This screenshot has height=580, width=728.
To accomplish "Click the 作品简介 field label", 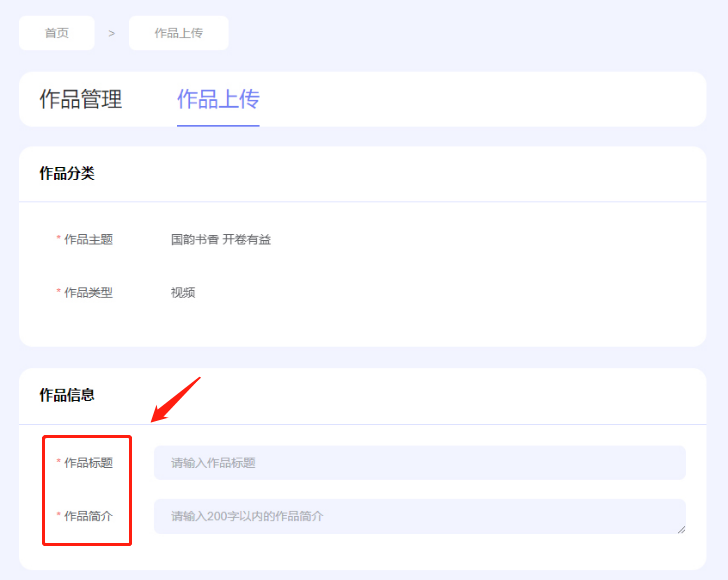I will coord(88,516).
